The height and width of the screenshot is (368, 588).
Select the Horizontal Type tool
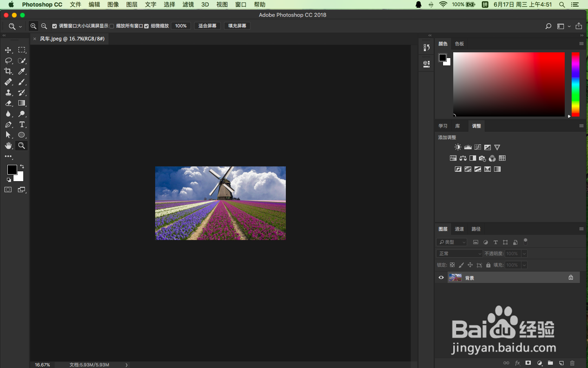click(22, 124)
